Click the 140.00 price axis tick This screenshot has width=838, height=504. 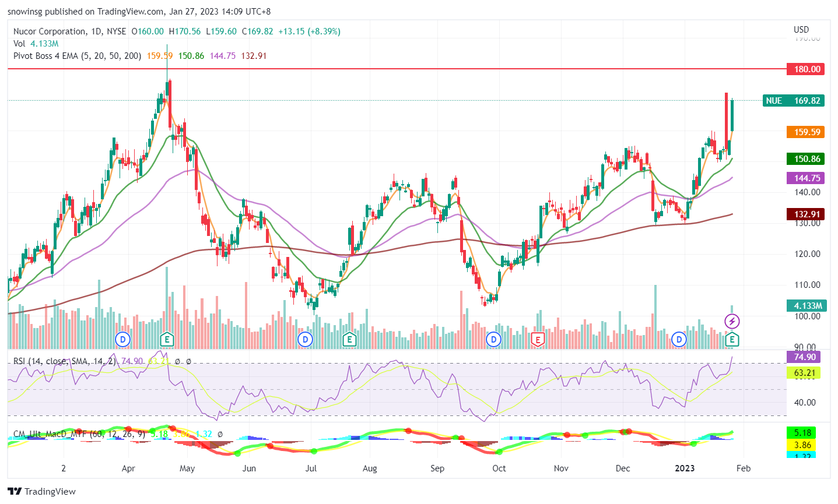(x=807, y=192)
